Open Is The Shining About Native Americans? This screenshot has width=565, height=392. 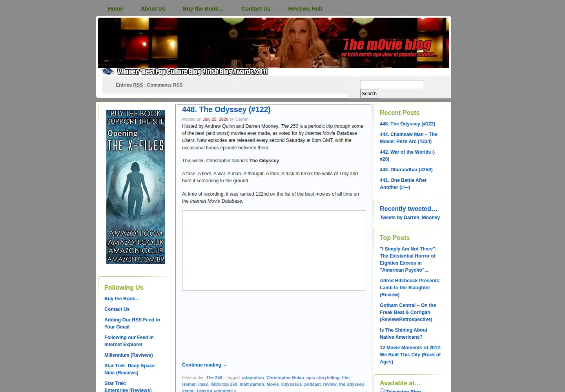tap(403, 334)
